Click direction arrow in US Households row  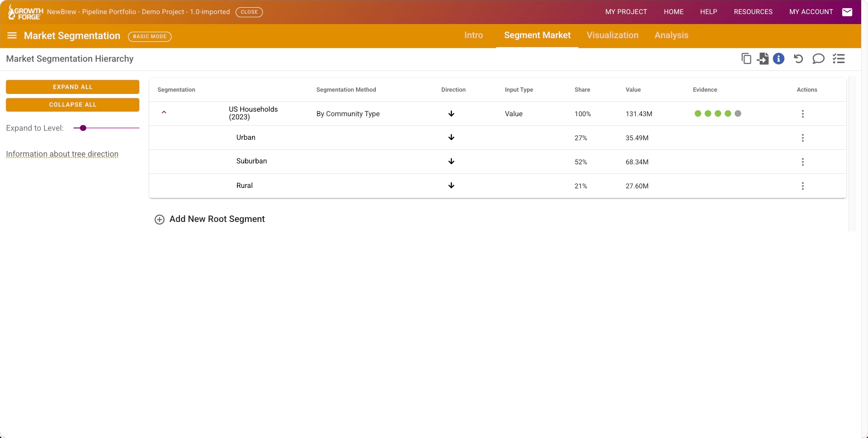click(451, 113)
